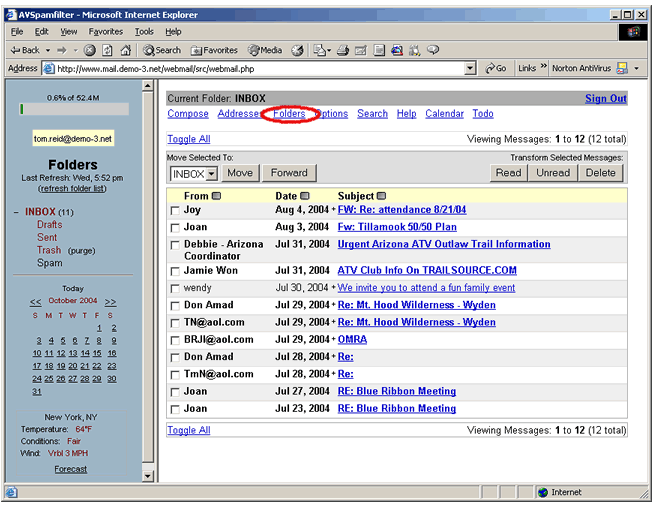Open the Tools menu
This screenshot has width=657, height=506.
pos(145,32)
